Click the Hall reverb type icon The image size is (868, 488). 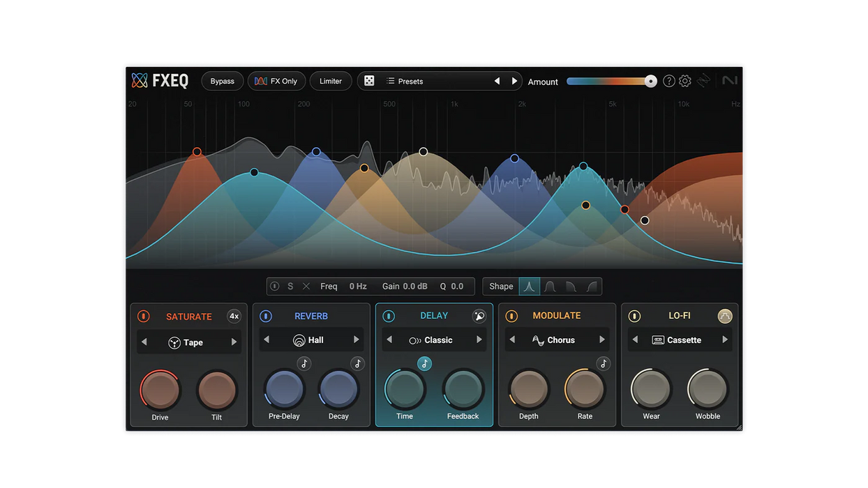[299, 340]
